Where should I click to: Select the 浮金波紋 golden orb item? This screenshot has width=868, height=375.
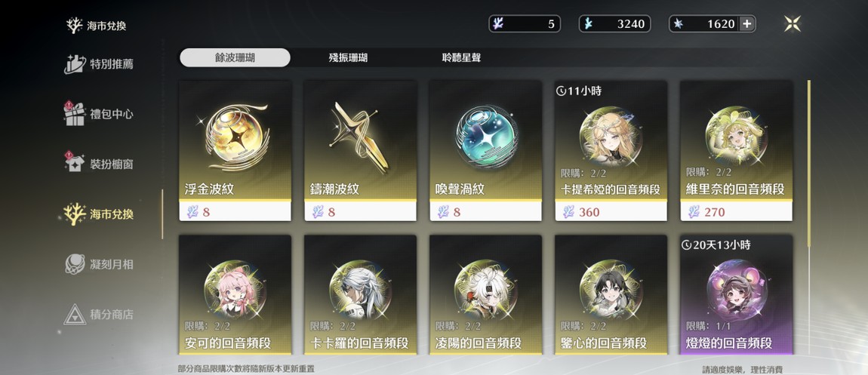[235, 150]
